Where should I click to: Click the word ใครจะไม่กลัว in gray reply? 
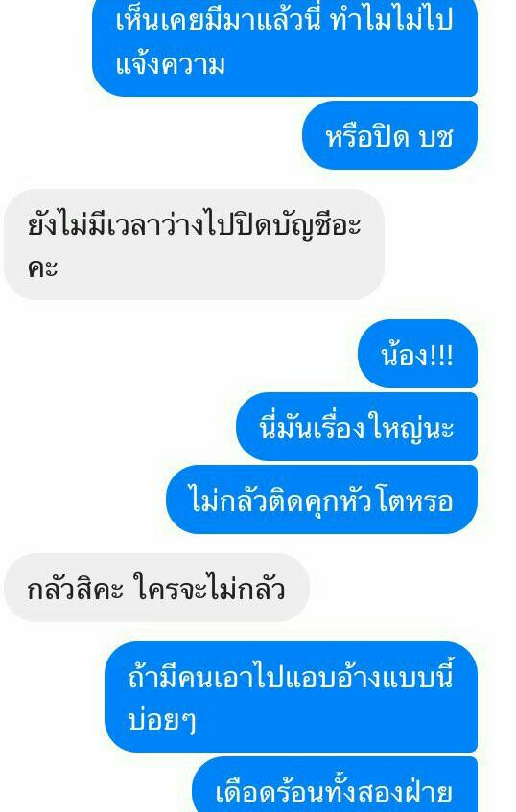tap(209, 588)
